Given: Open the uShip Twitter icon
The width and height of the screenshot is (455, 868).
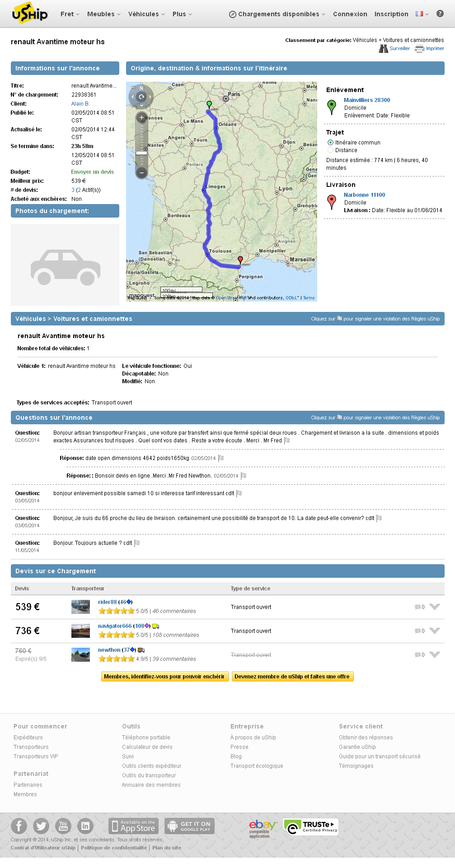Looking at the screenshot, I should (41, 826).
